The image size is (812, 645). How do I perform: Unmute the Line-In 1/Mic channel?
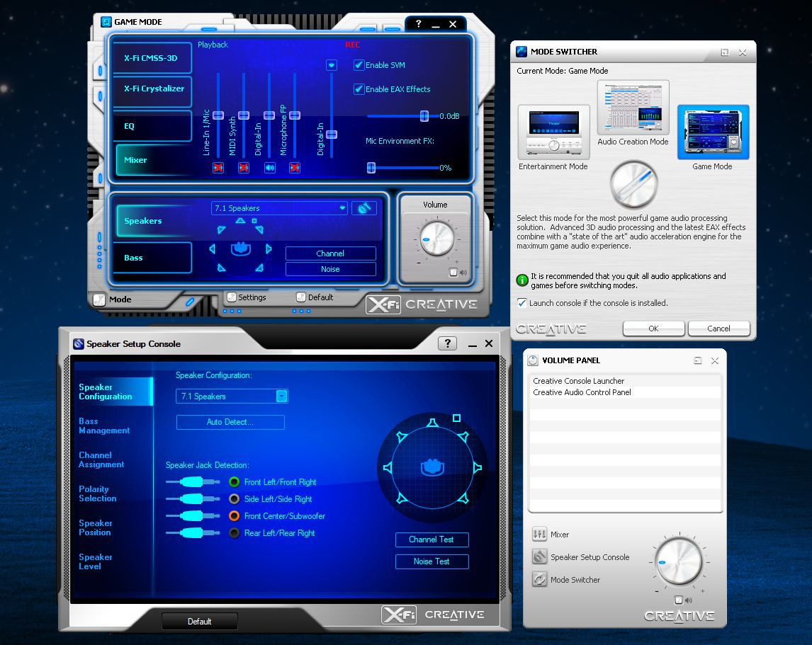218,168
